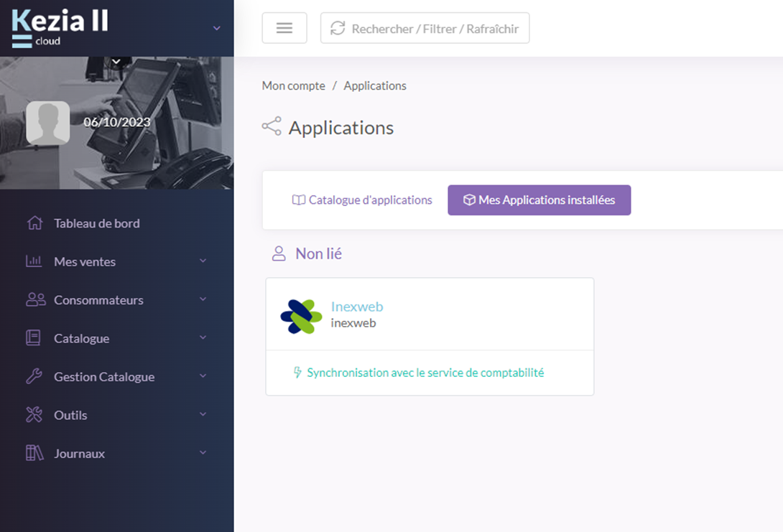Click the user profile avatar picture
The image size is (783, 532).
(x=48, y=122)
